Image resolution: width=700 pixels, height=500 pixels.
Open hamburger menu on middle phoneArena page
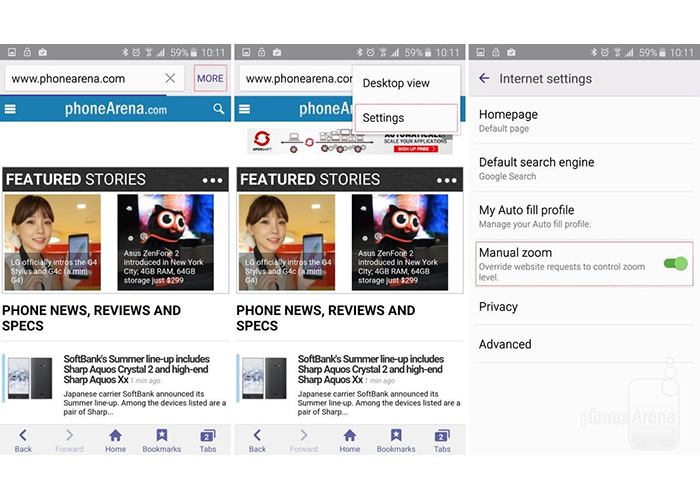(x=244, y=109)
